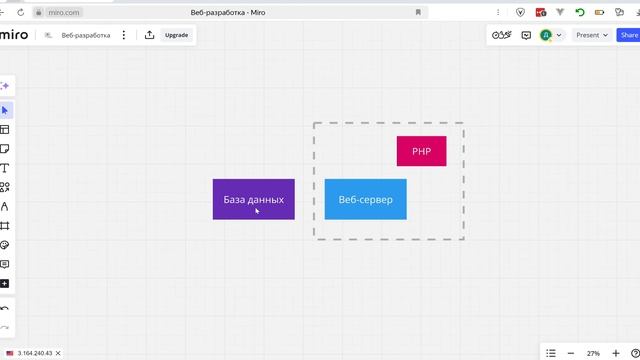
Task: Expand the collaborators chevron next to avatar
Action: coord(559,36)
